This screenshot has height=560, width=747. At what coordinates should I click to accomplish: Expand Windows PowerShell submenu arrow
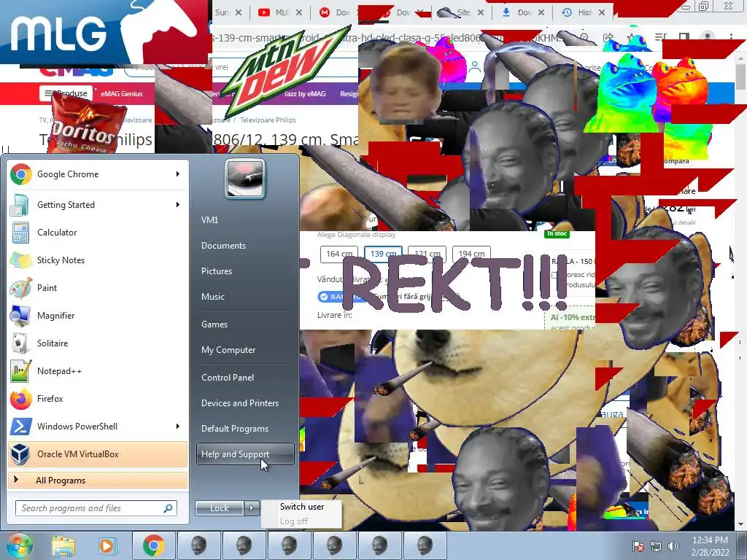pos(178,426)
